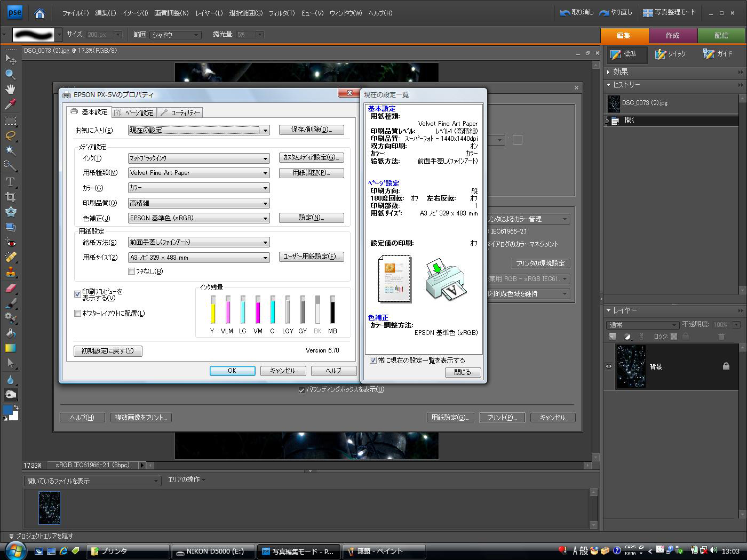Viewport: 747px width, 560px height.
Task: Choose the Horizontal Type tool
Action: (x=10, y=182)
